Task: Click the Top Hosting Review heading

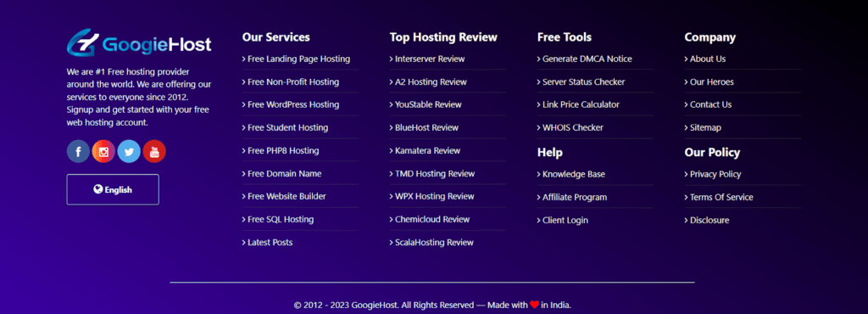Action: (443, 37)
